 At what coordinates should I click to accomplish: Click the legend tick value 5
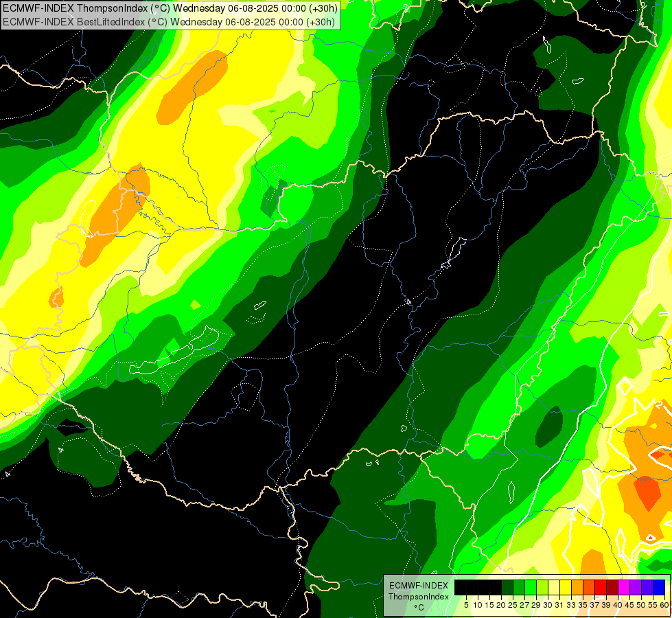click(x=466, y=605)
